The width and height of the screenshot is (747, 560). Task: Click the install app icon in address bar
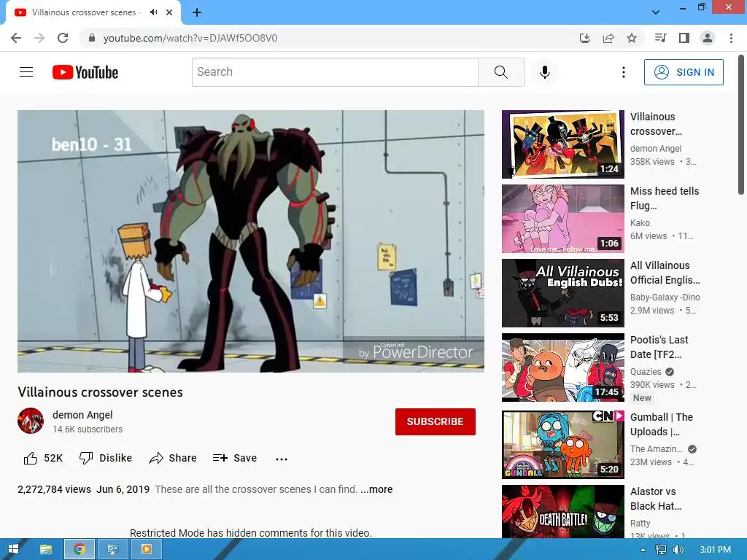pos(584,38)
